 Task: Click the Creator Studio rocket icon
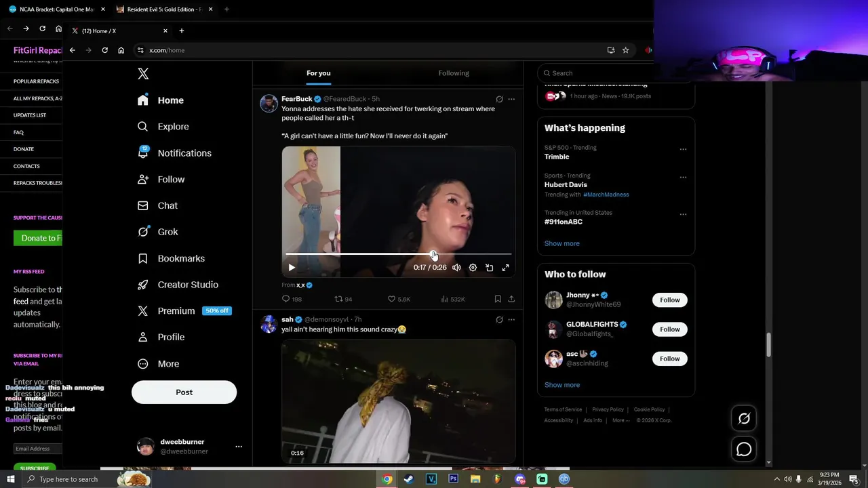tap(143, 285)
